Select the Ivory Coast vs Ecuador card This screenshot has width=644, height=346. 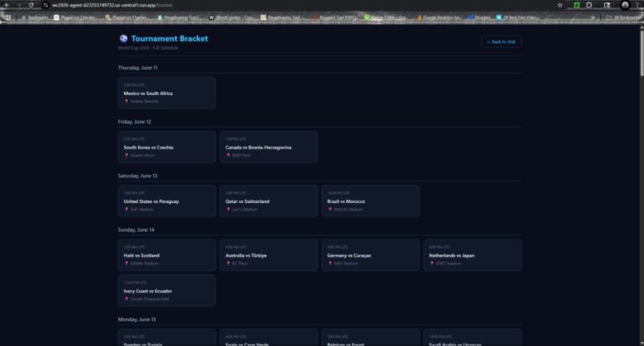click(x=167, y=291)
